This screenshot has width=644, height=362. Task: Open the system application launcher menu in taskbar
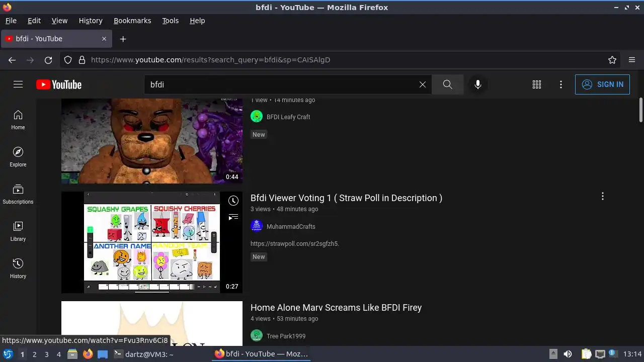[x=8, y=354]
